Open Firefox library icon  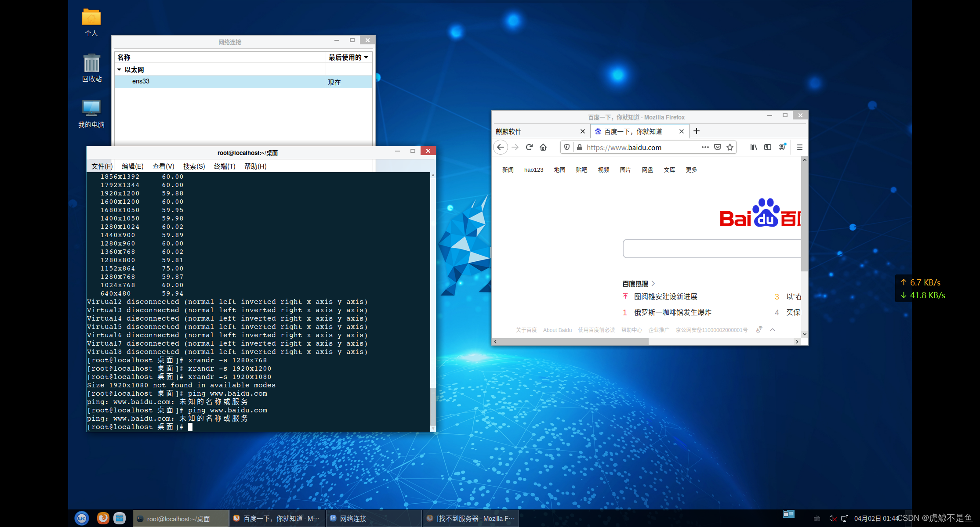pyautogui.click(x=754, y=147)
